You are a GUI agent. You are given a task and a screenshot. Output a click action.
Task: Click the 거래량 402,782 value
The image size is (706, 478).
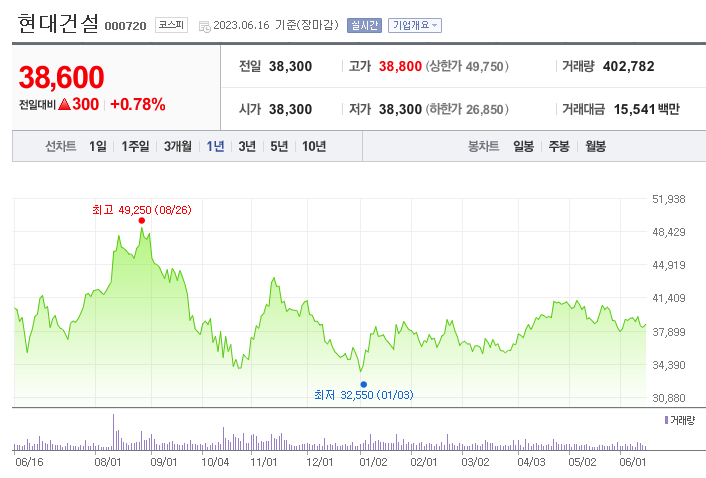click(x=628, y=67)
